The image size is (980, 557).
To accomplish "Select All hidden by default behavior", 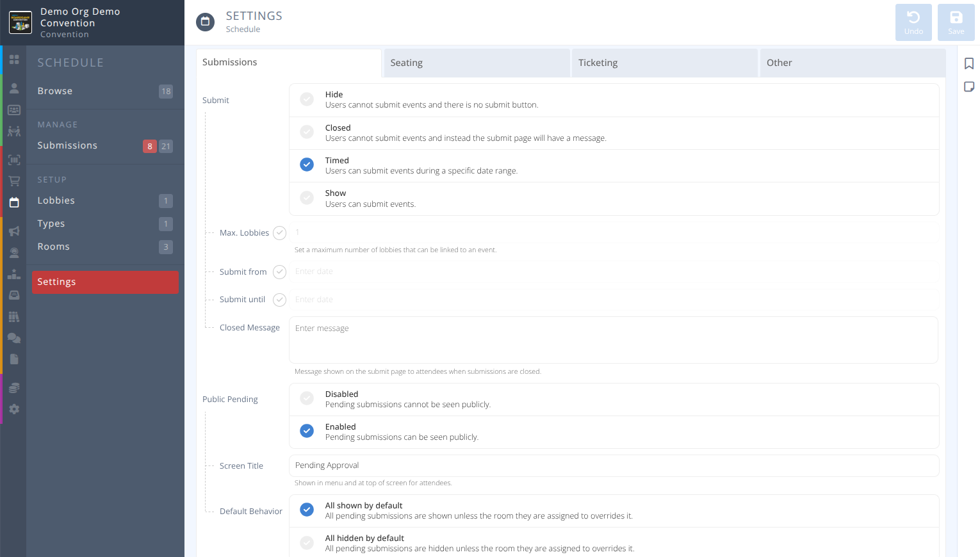I will pyautogui.click(x=307, y=542).
